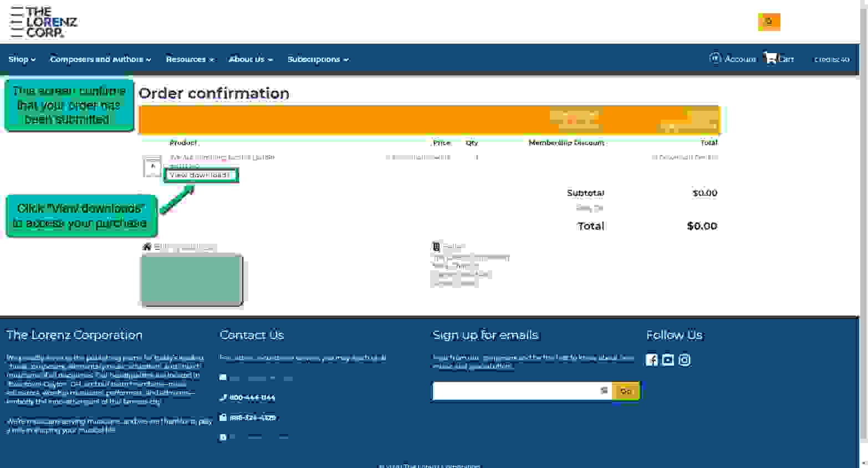The height and width of the screenshot is (468, 868).
Task: Open the Account link text
Action: [x=740, y=59]
